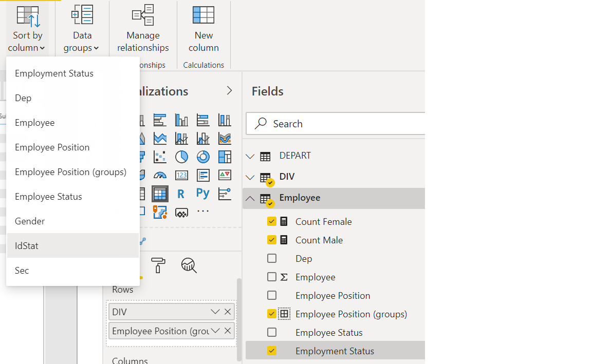The width and height of the screenshot is (592, 364).
Task: Expand the DEPART table
Action: 250,156
